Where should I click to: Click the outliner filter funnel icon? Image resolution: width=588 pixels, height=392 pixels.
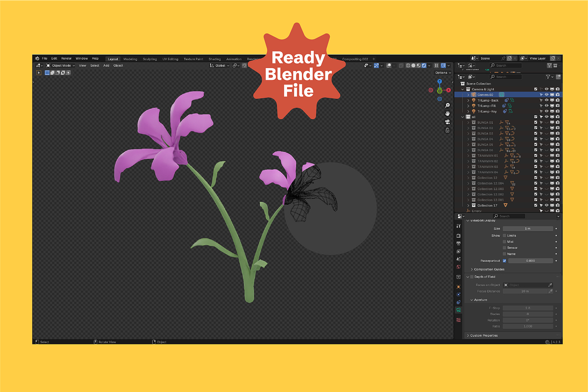(x=549, y=76)
